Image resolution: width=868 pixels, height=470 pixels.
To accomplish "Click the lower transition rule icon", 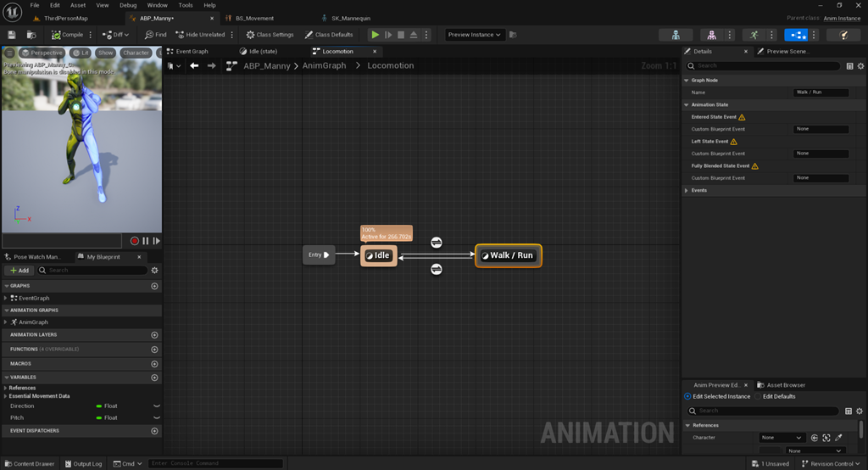I will pos(437,270).
